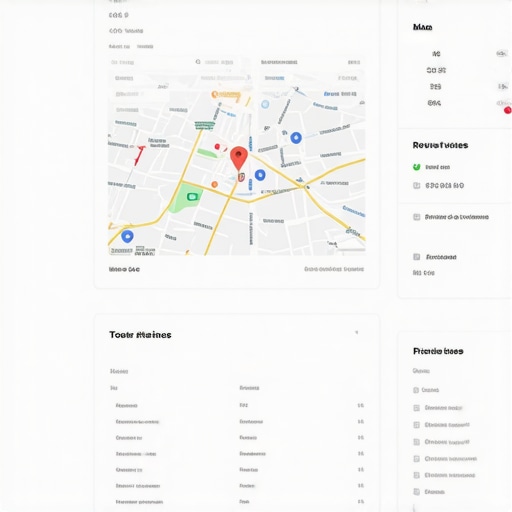Click the gray link text below map right
The image size is (512, 512).
334,269
